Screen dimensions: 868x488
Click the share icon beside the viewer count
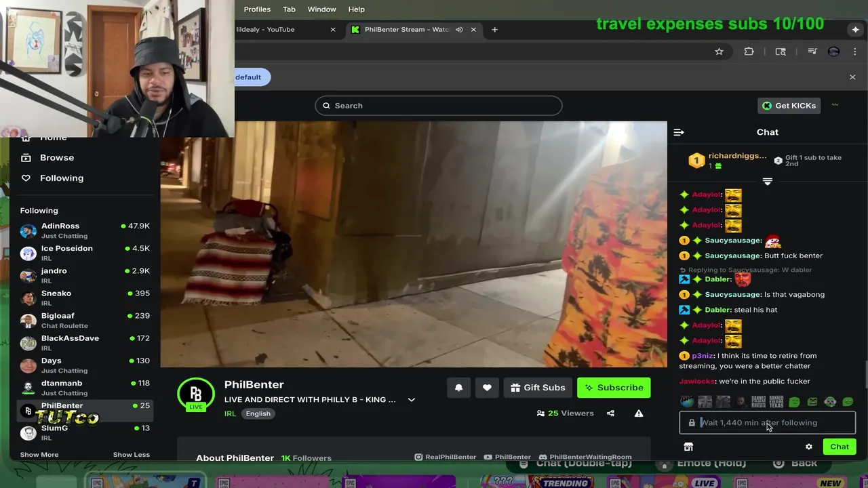(x=610, y=413)
